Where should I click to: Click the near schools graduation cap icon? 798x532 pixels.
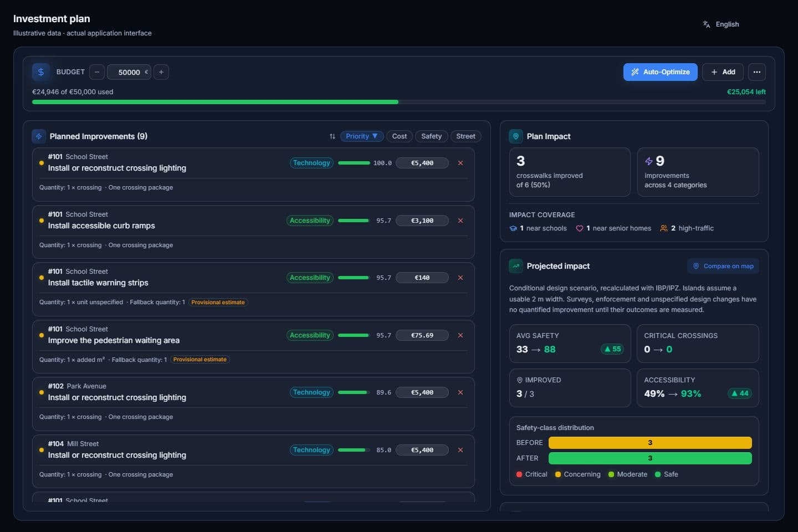[x=513, y=228]
